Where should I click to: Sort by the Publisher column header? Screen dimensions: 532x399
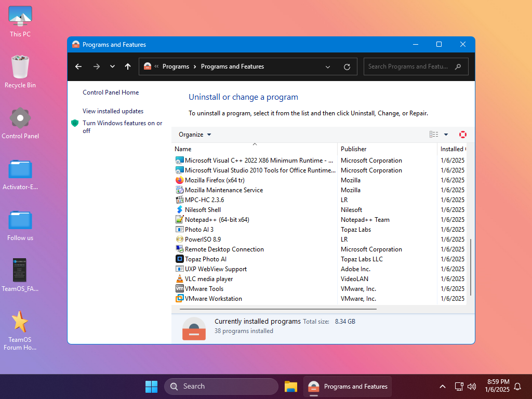pyautogui.click(x=387, y=149)
